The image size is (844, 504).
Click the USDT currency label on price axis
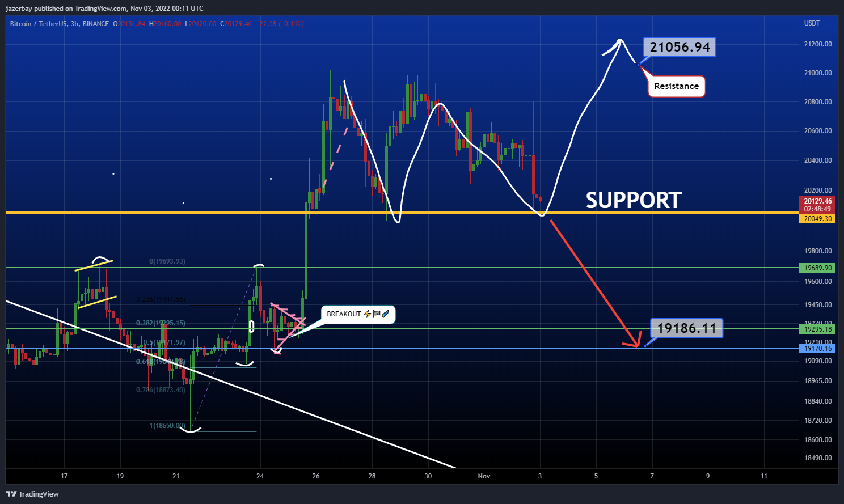[812, 23]
